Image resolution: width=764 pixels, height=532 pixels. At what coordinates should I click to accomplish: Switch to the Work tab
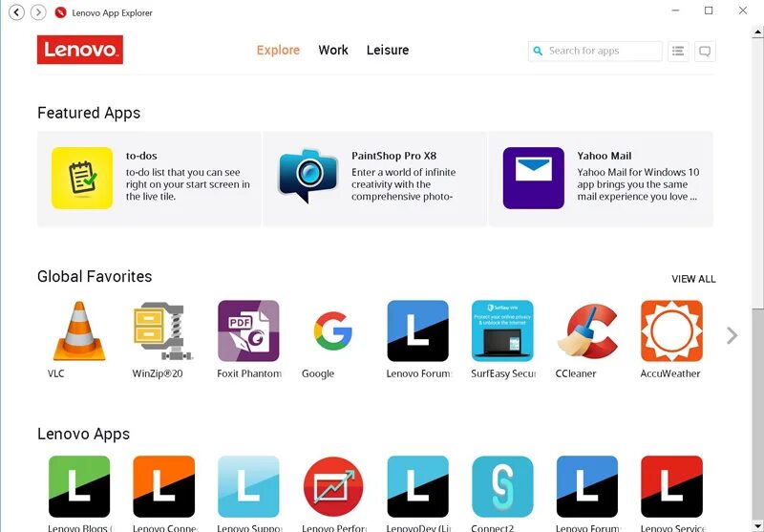(x=333, y=51)
